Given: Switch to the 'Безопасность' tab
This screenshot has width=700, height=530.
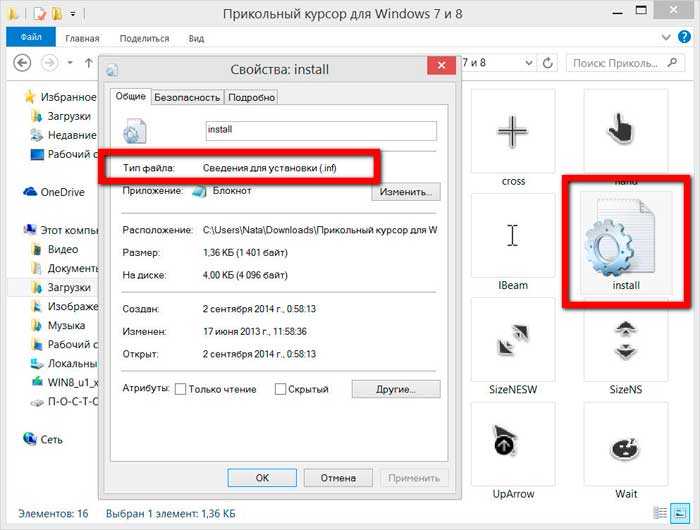Looking at the screenshot, I should 187,97.
